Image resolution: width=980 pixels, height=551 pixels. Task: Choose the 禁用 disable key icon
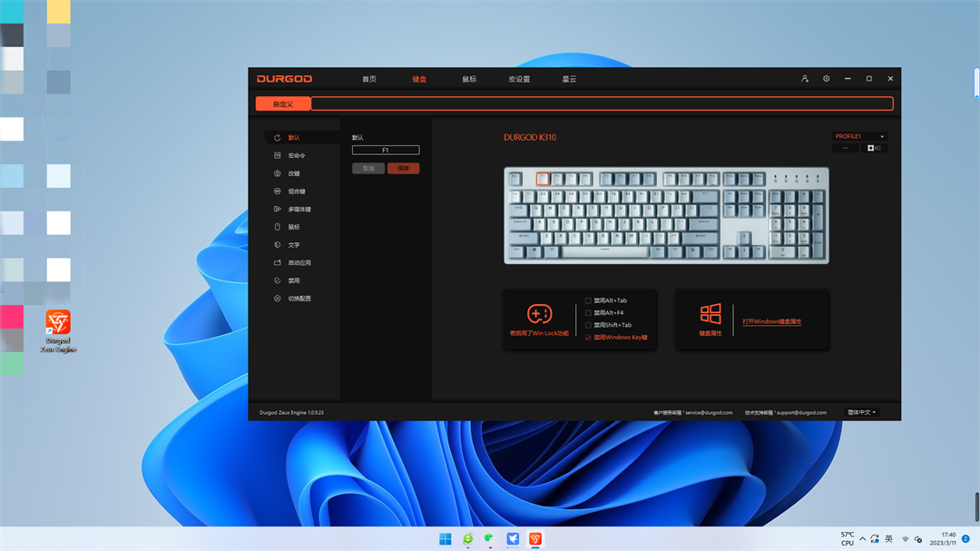tap(277, 280)
